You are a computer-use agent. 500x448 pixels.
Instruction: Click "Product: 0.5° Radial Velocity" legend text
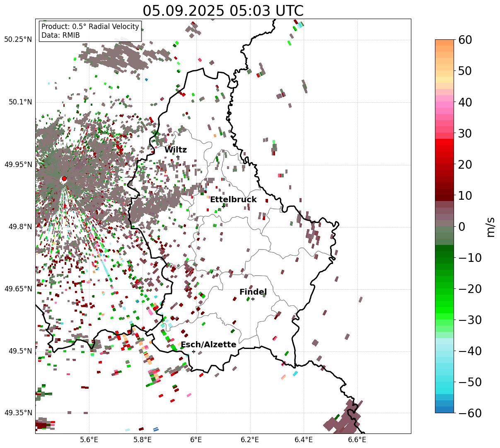90,27
